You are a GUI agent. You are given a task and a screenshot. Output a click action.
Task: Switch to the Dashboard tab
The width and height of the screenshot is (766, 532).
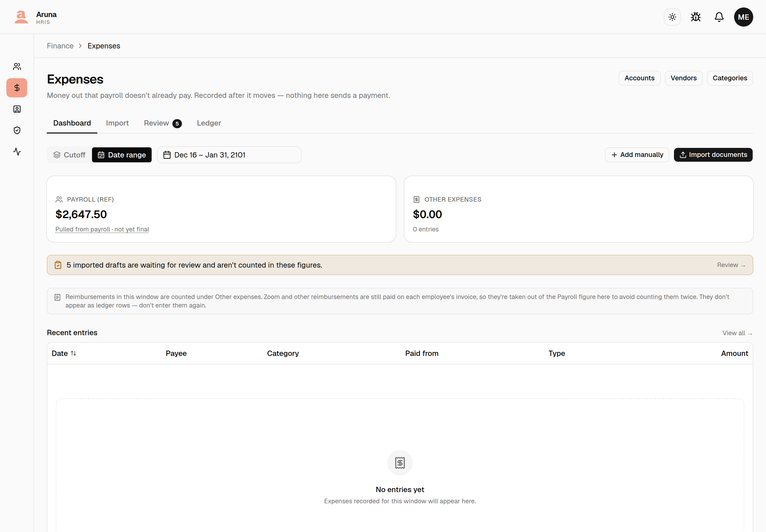tap(72, 123)
